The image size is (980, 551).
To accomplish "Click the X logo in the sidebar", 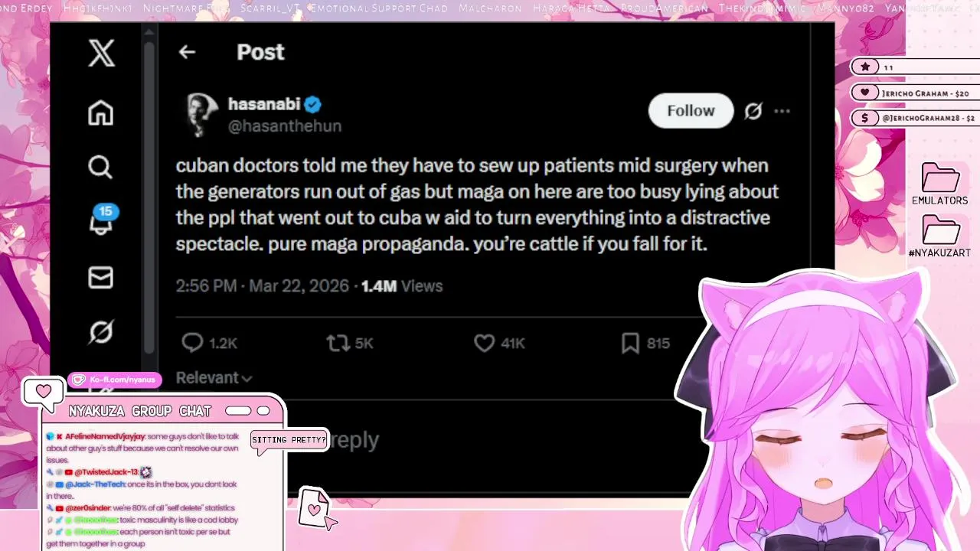I will click(101, 54).
